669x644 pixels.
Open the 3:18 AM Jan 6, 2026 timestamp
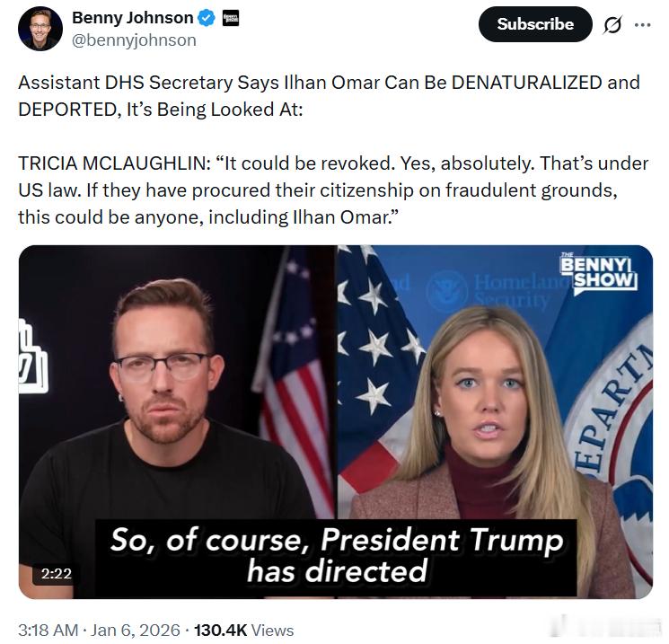point(99,630)
